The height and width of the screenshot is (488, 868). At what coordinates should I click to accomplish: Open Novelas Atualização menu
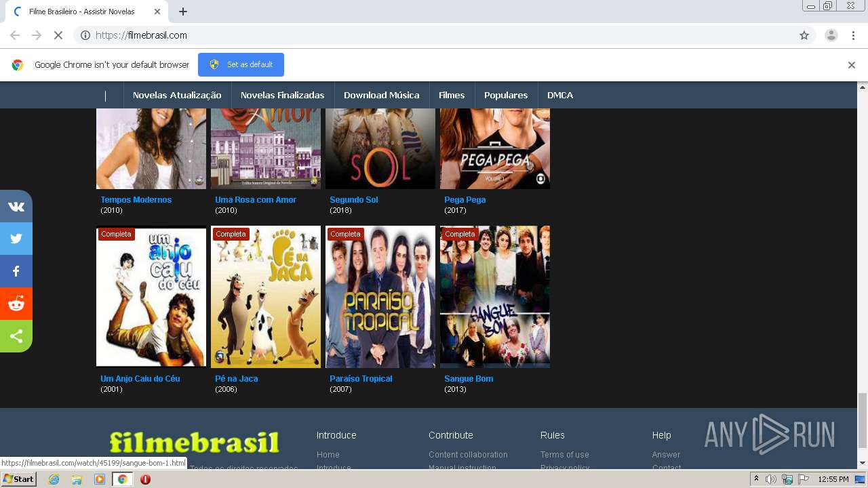tap(177, 95)
